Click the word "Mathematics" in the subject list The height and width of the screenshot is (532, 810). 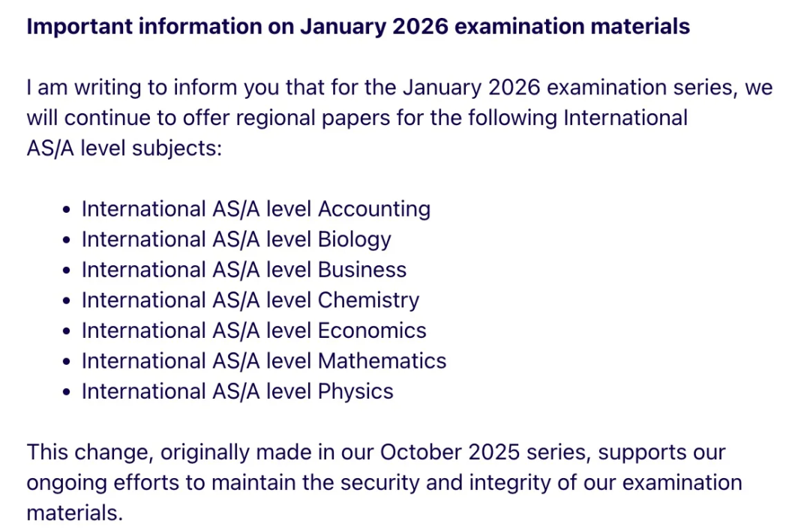[x=382, y=361]
